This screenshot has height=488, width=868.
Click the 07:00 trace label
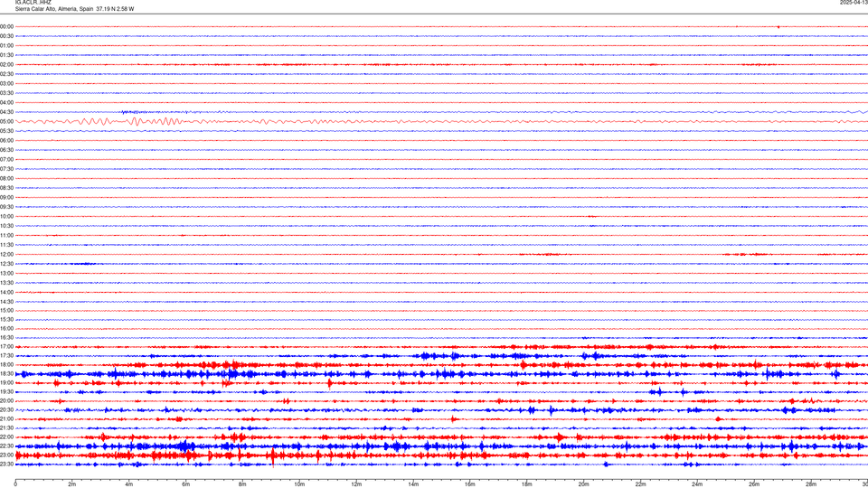pyautogui.click(x=6, y=159)
